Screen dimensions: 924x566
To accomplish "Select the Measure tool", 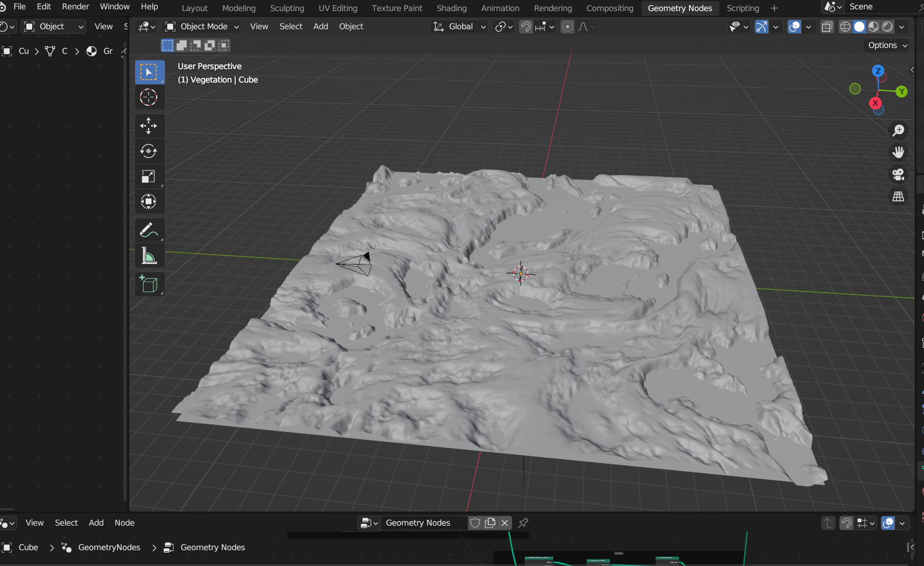I will (x=149, y=256).
